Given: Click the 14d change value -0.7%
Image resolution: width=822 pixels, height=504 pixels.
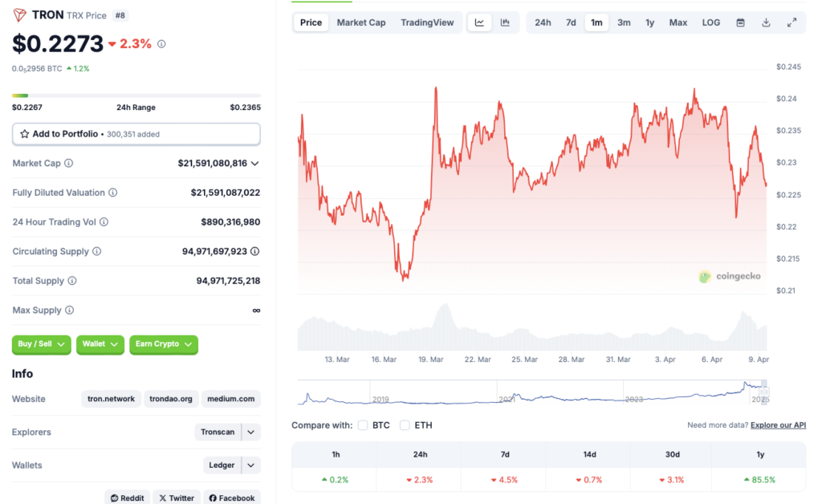Looking at the screenshot, I should (589, 480).
